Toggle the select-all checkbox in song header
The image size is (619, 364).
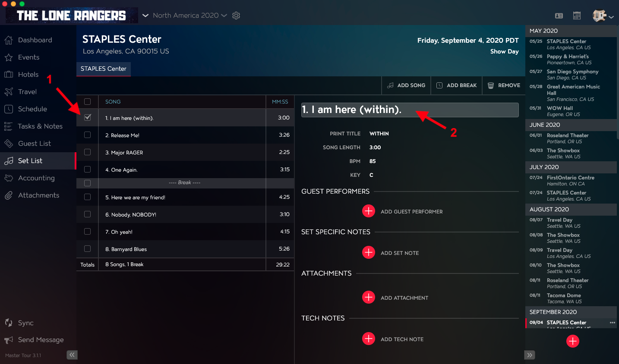tap(88, 102)
